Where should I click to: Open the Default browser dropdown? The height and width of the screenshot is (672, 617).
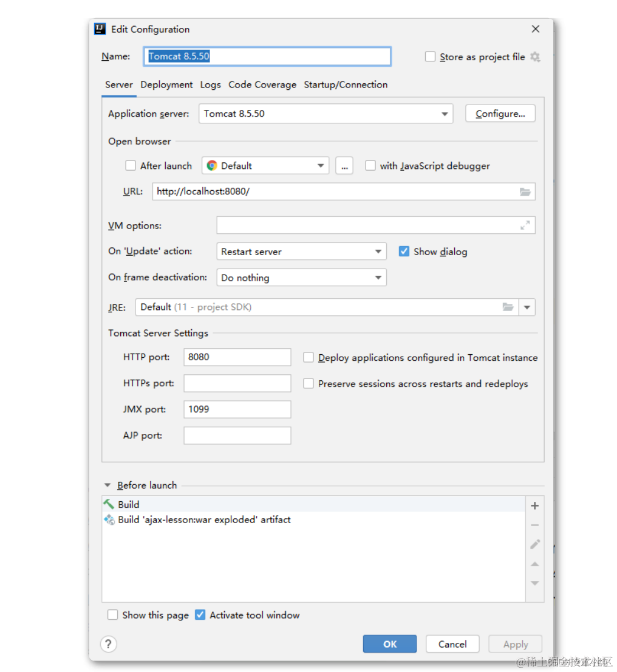(265, 165)
